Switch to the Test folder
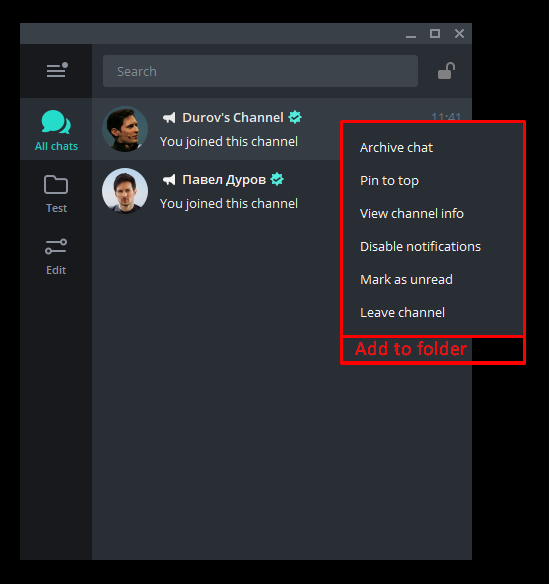The height and width of the screenshot is (584, 549). click(56, 194)
